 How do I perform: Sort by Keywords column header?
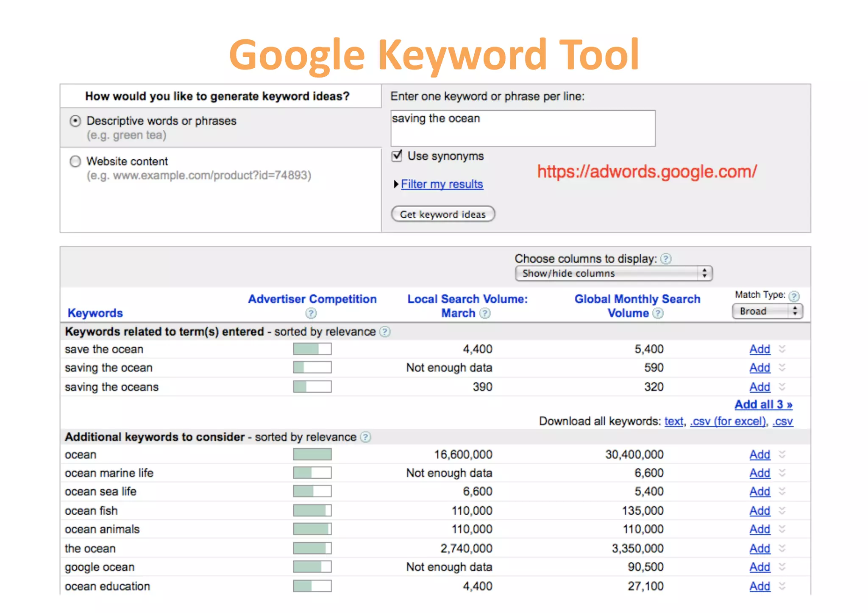[95, 313]
